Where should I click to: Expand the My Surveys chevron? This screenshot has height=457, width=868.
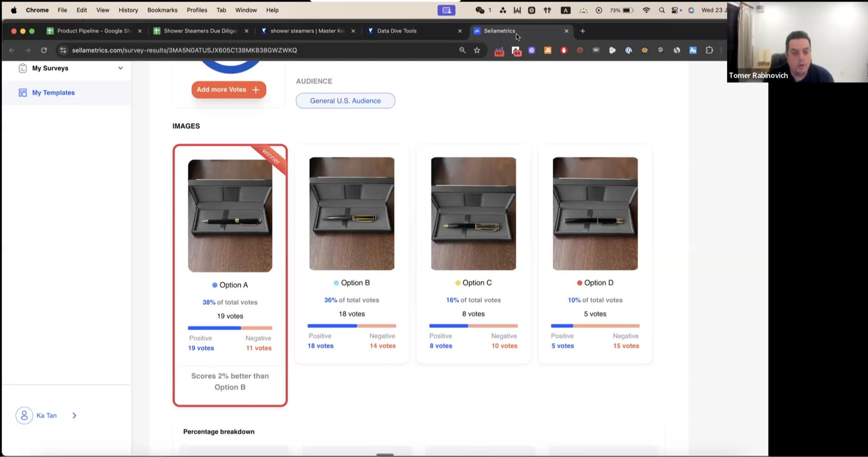pos(120,68)
